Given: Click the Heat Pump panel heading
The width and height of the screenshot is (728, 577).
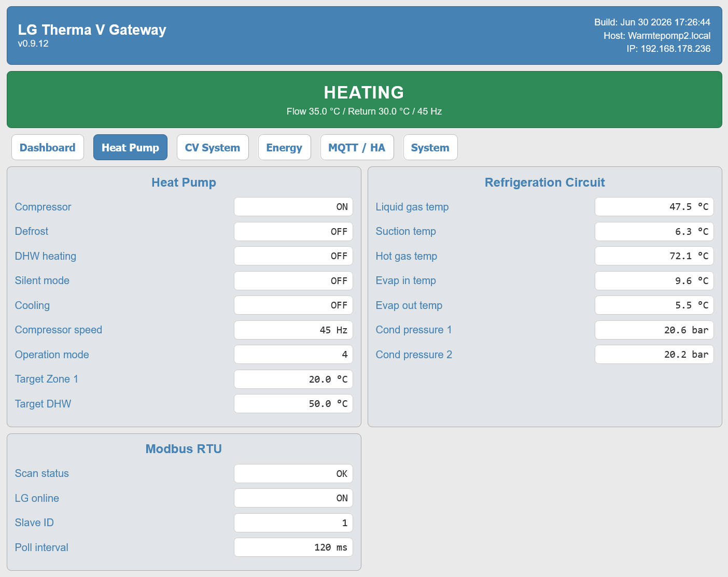Looking at the screenshot, I should pyautogui.click(x=184, y=182).
